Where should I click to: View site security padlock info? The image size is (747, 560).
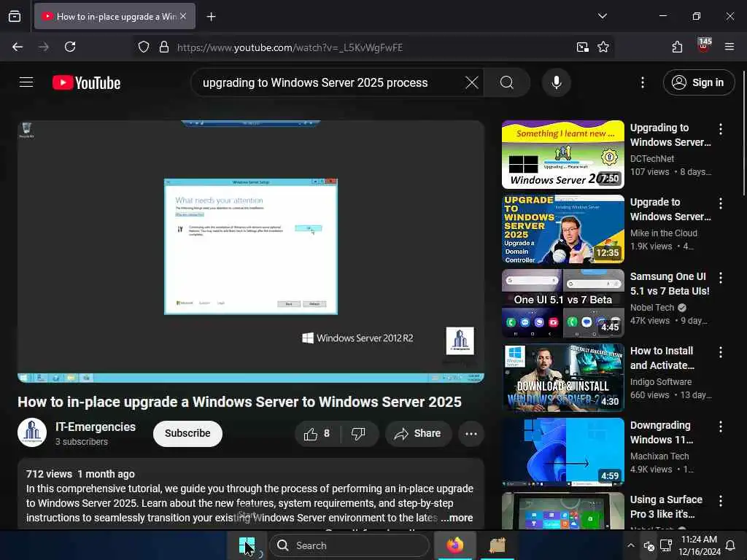[x=164, y=47]
